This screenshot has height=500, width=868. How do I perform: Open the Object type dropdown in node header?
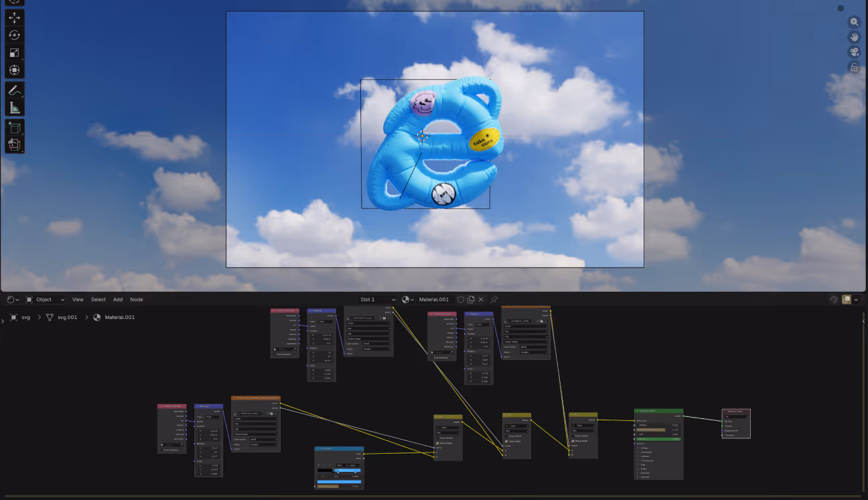46,300
